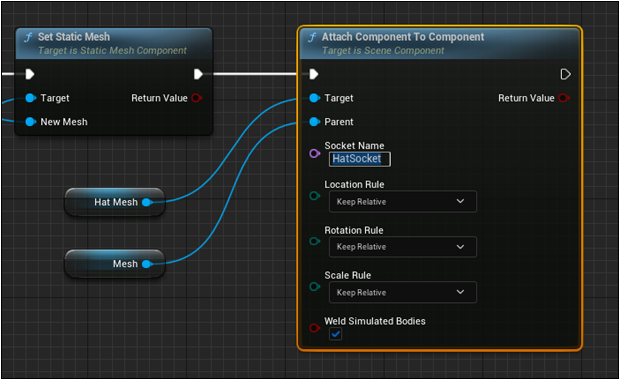Image resolution: width=620 pixels, height=380 pixels.
Task: Click Attach Component output execution pin
Action: [x=565, y=74]
